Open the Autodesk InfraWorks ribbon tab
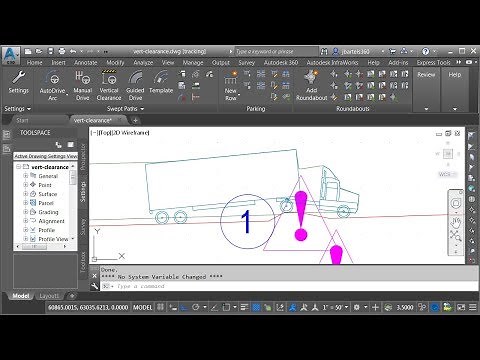Viewport: 480px width, 360px height. click(x=332, y=63)
